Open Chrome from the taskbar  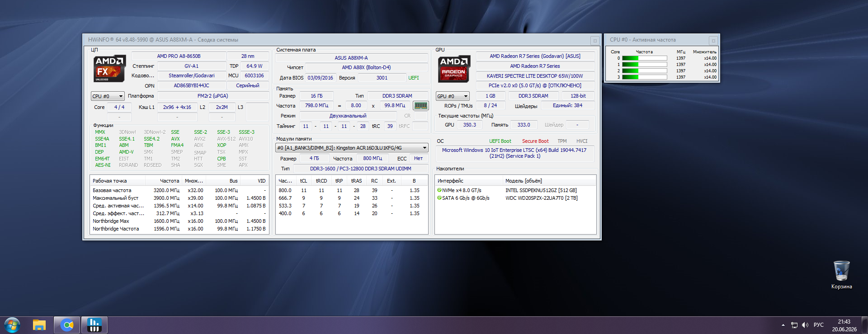coord(67,325)
